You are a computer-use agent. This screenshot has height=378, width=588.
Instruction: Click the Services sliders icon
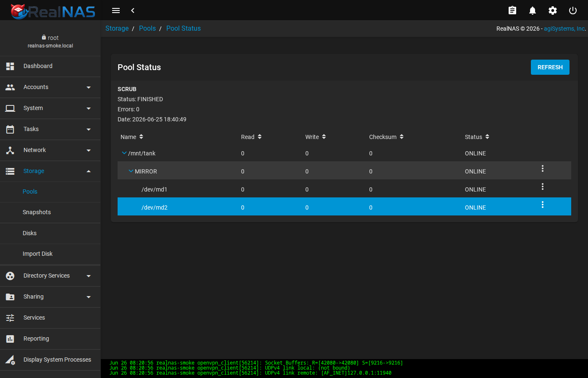[10, 318]
